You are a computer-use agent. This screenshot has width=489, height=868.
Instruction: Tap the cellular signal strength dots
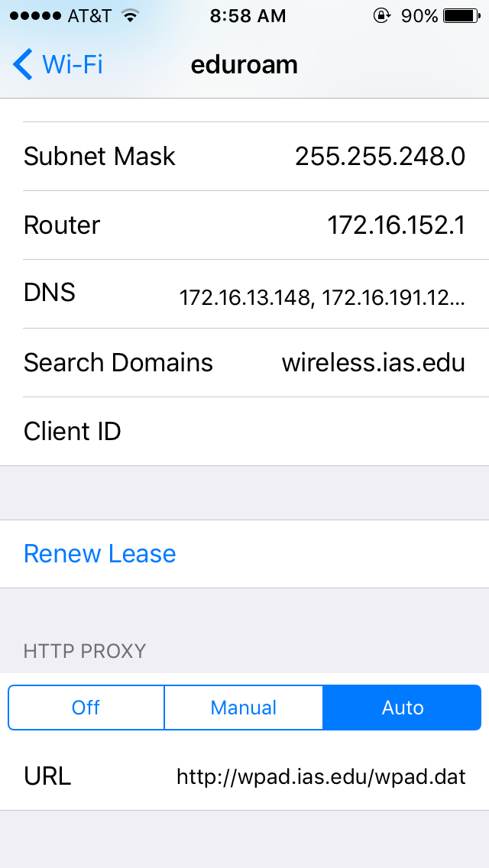click(x=33, y=16)
